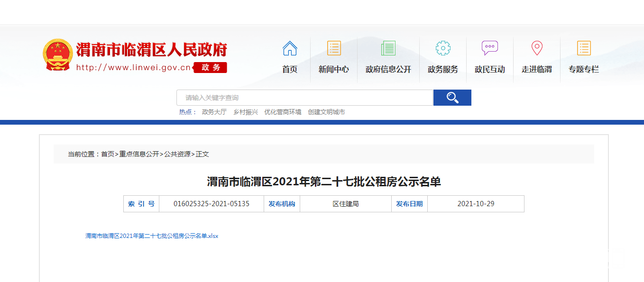The image size is (644, 282).
Task: Open the 乡村振兴 hot link
Action: tap(245, 112)
